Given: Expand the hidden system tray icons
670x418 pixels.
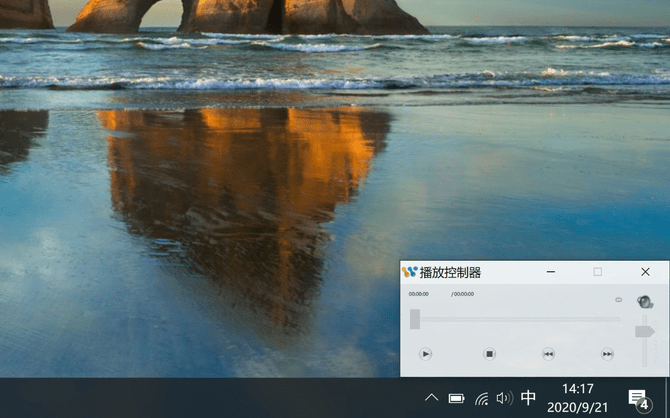Looking at the screenshot, I should coord(431,398).
